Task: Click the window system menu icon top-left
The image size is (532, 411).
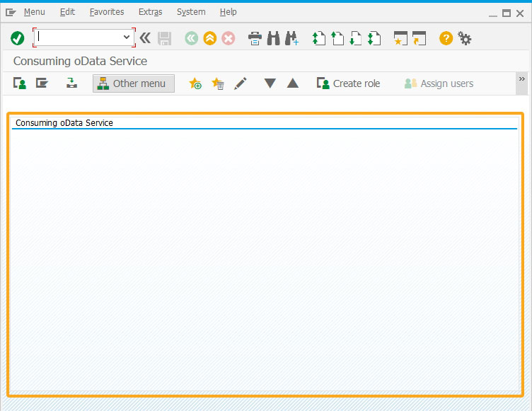Action: point(11,13)
